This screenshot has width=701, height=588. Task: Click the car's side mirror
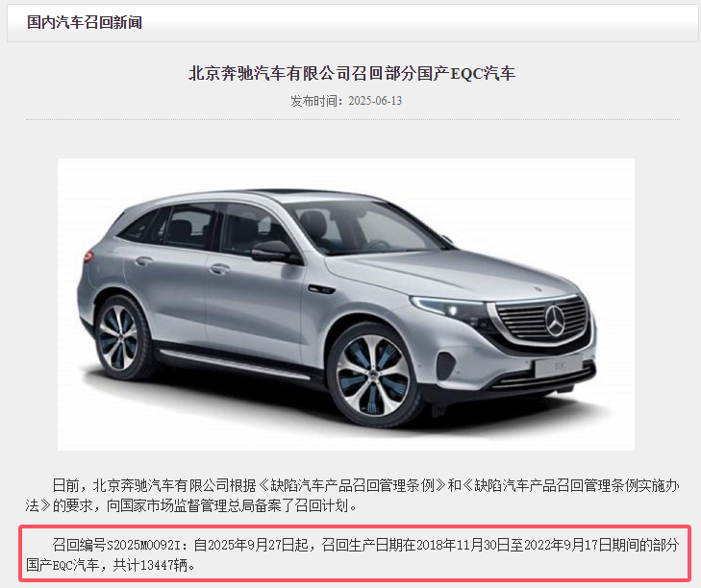[273, 252]
